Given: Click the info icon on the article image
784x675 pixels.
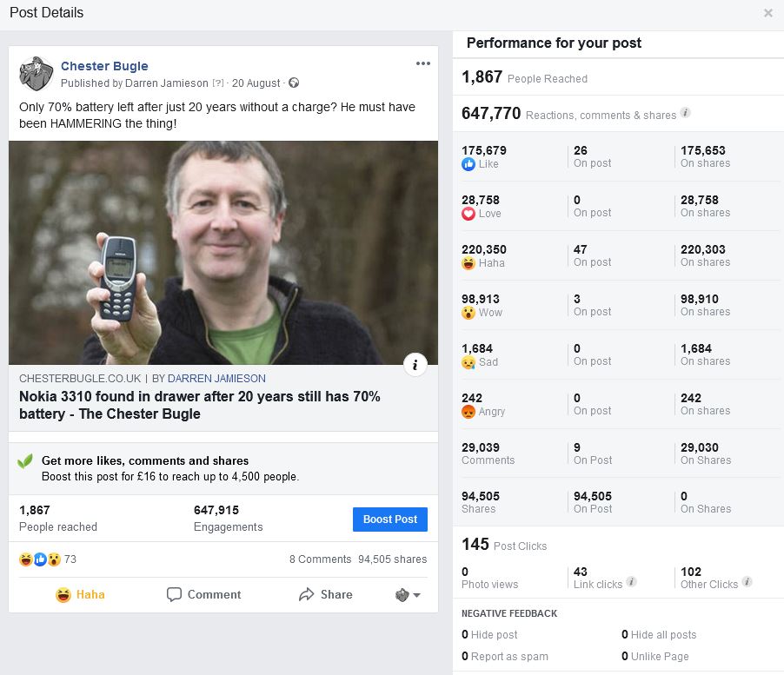Looking at the screenshot, I should 415,365.
